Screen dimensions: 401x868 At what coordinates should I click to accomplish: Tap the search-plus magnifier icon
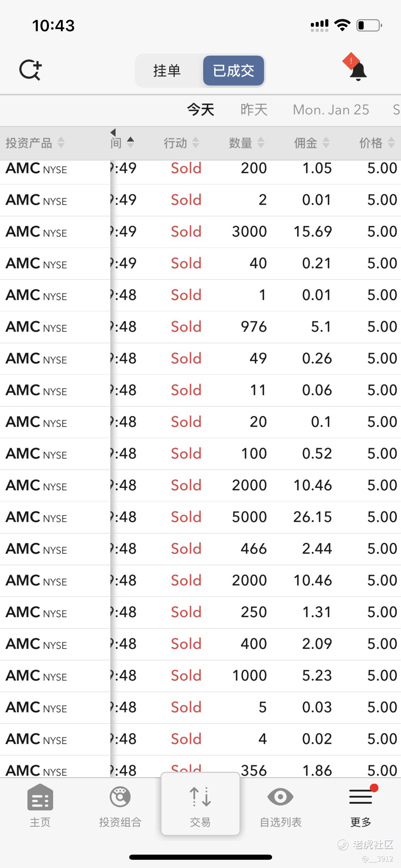click(30, 70)
